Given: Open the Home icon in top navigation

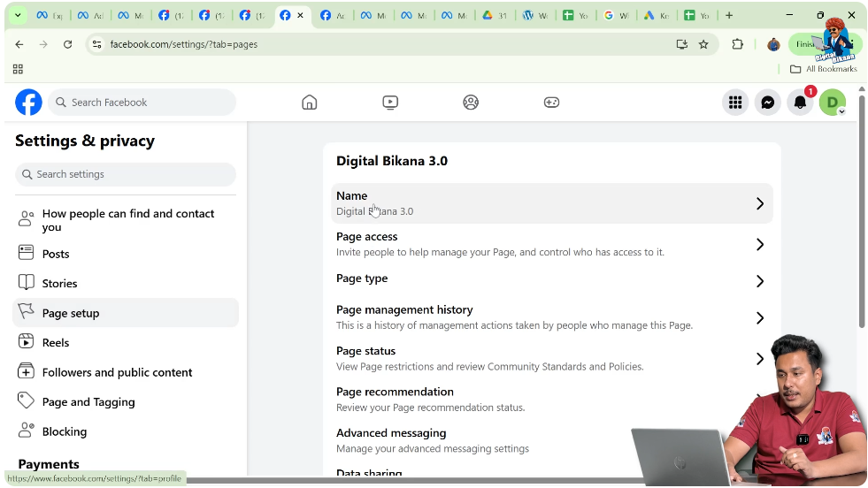Looking at the screenshot, I should click(310, 103).
